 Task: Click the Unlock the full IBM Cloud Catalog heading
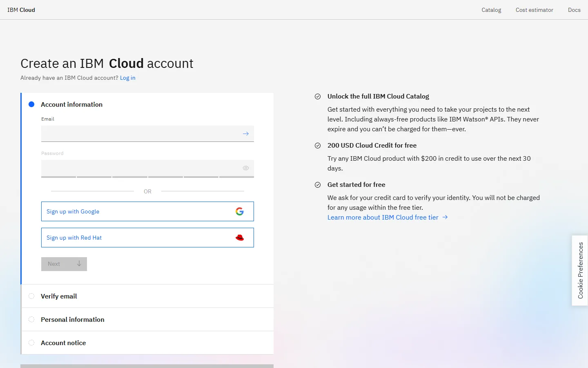378,96
